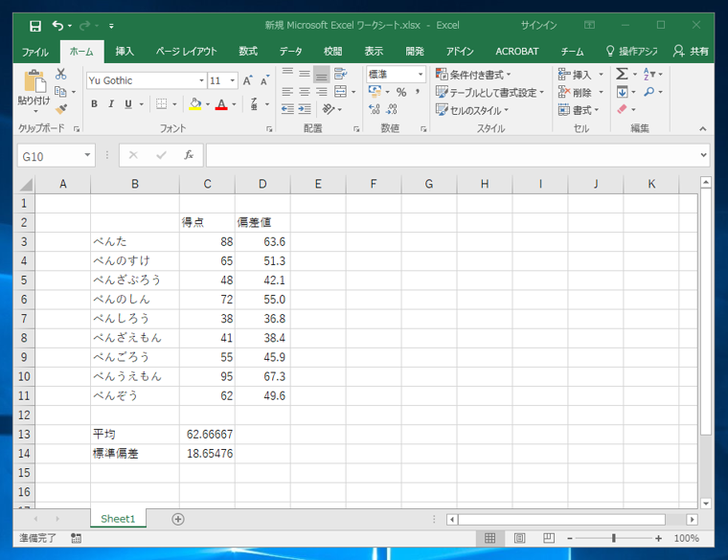The image size is (728, 560).
Task: Pick the yellow fill color swatch
Action: click(195, 104)
